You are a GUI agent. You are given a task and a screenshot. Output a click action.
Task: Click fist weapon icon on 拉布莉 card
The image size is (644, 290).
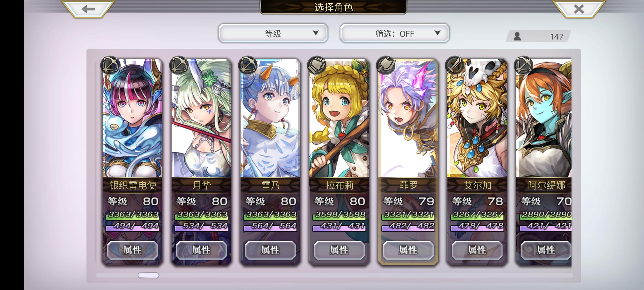317,65
